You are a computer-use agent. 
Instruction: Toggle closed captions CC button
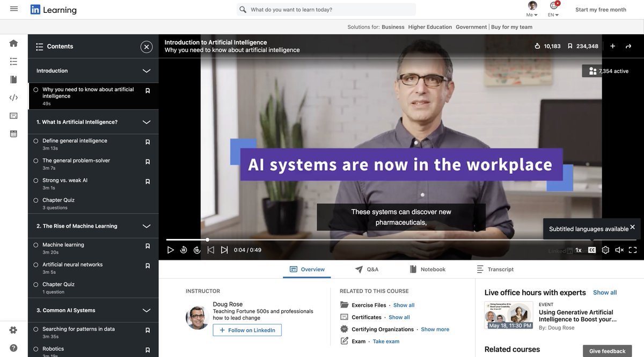592,250
